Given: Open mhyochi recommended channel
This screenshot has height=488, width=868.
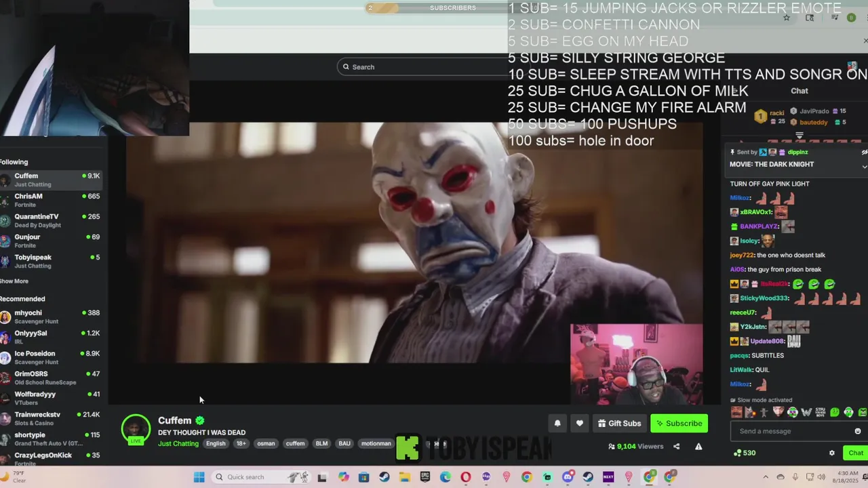Looking at the screenshot, I should click(x=51, y=317).
